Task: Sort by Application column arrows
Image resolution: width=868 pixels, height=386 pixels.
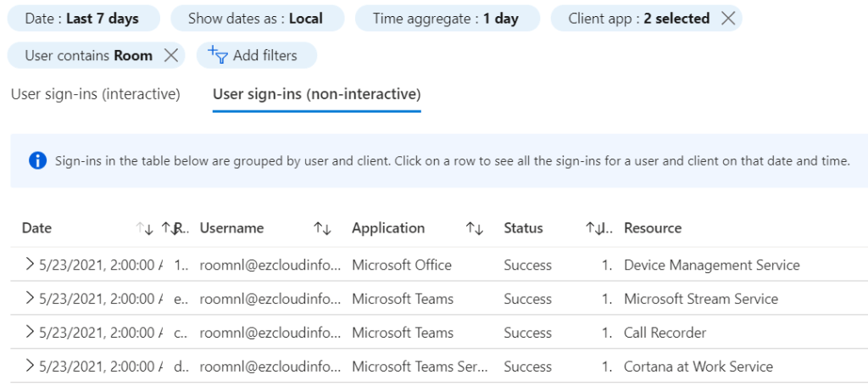Action: (x=474, y=228)
